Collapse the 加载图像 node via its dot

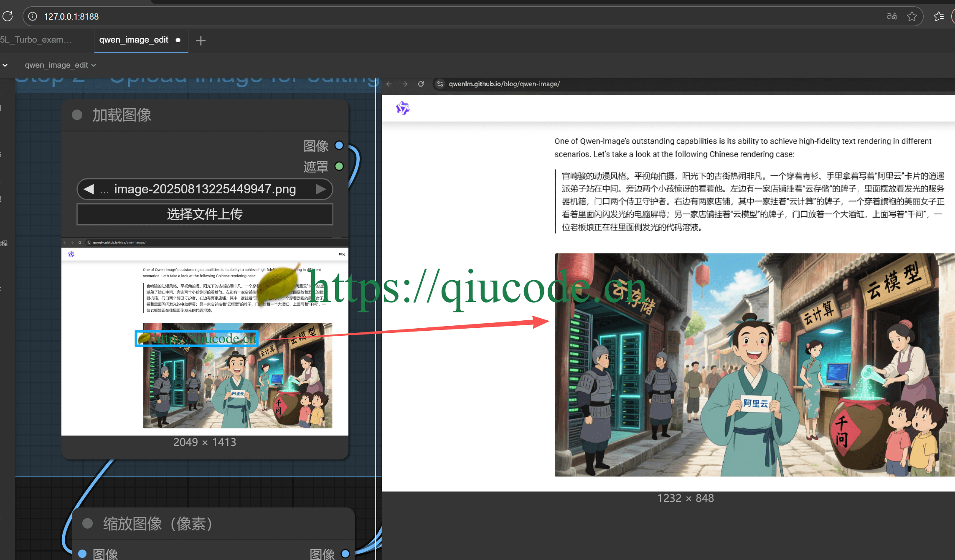tap(77, 115)
